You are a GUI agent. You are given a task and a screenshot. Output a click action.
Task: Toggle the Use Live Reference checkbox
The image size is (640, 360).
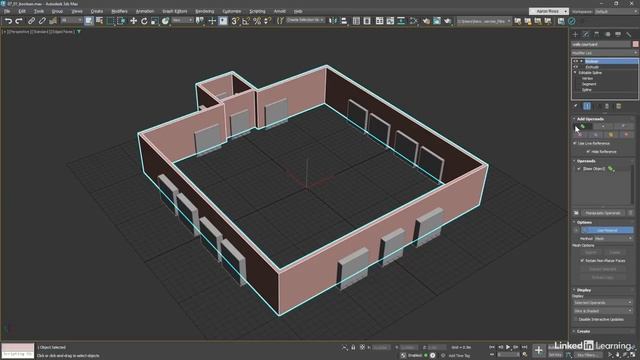click(x=575, y=144)
